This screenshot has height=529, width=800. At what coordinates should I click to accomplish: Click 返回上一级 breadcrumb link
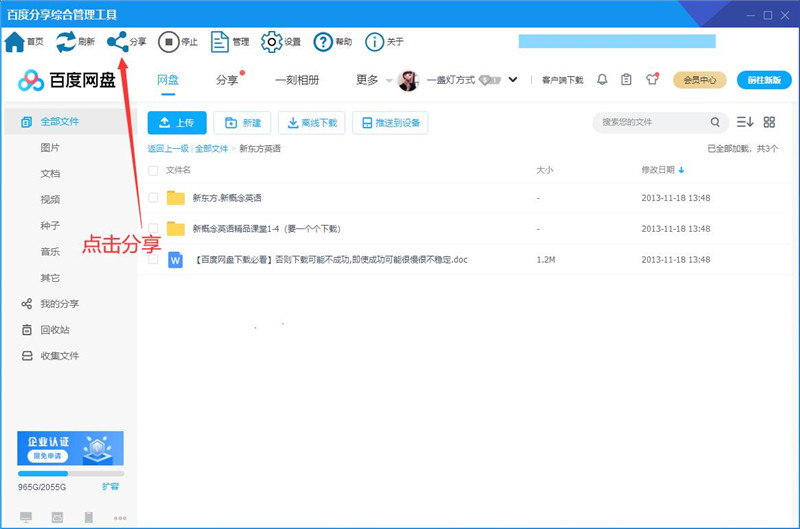168,148
